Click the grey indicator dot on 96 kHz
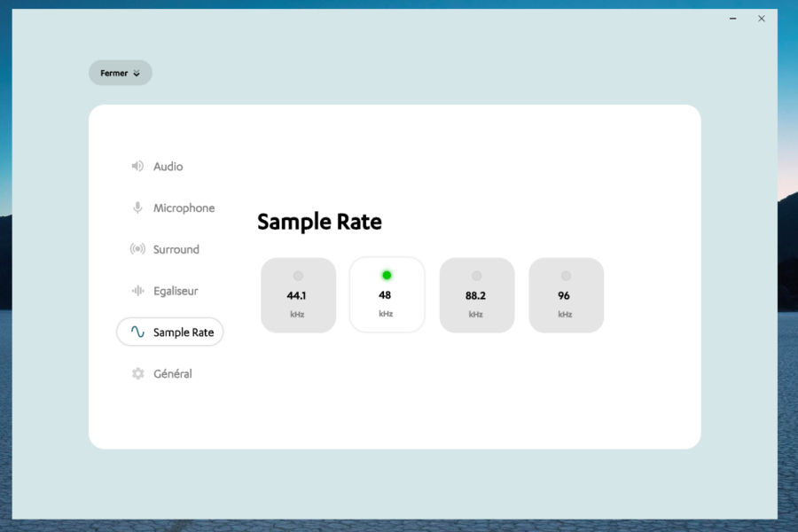The height and width of the screenshot is (532, 798). (566, 276)
